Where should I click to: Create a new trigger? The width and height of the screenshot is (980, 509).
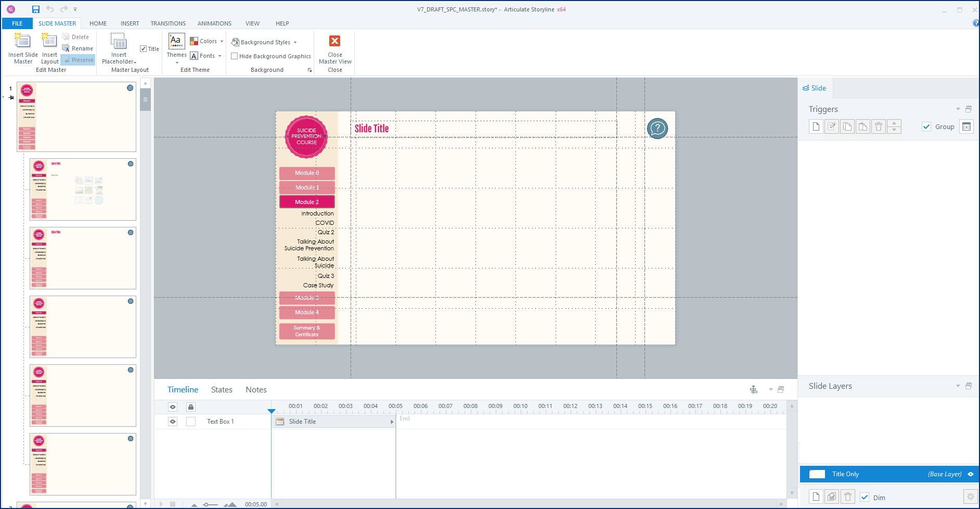[816, 126]
